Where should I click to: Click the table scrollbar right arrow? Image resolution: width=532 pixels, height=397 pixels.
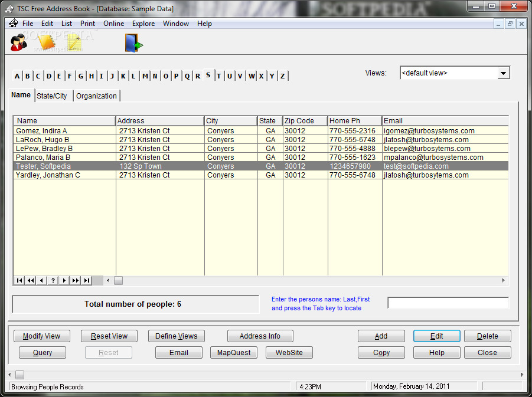point(503,280)
